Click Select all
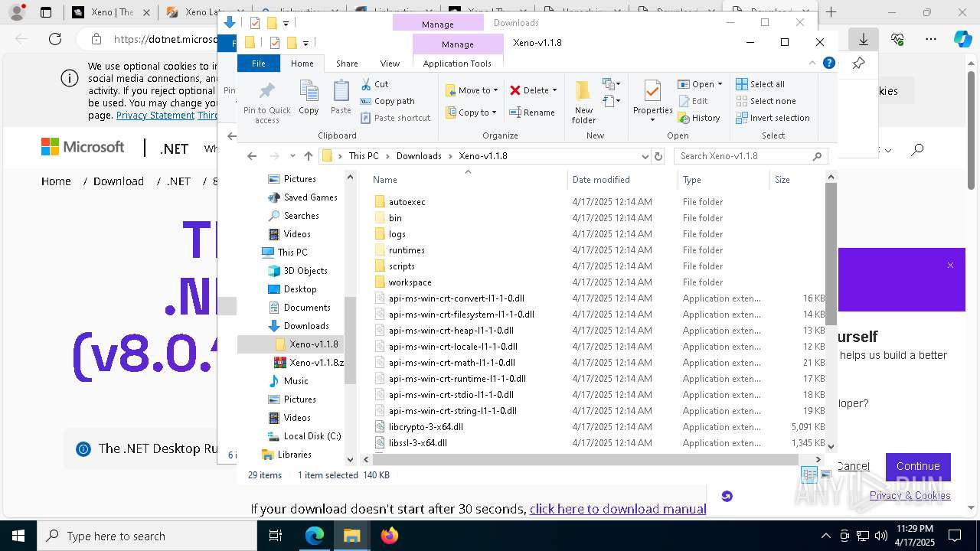 pyautogui.click(x=760, y=84)
